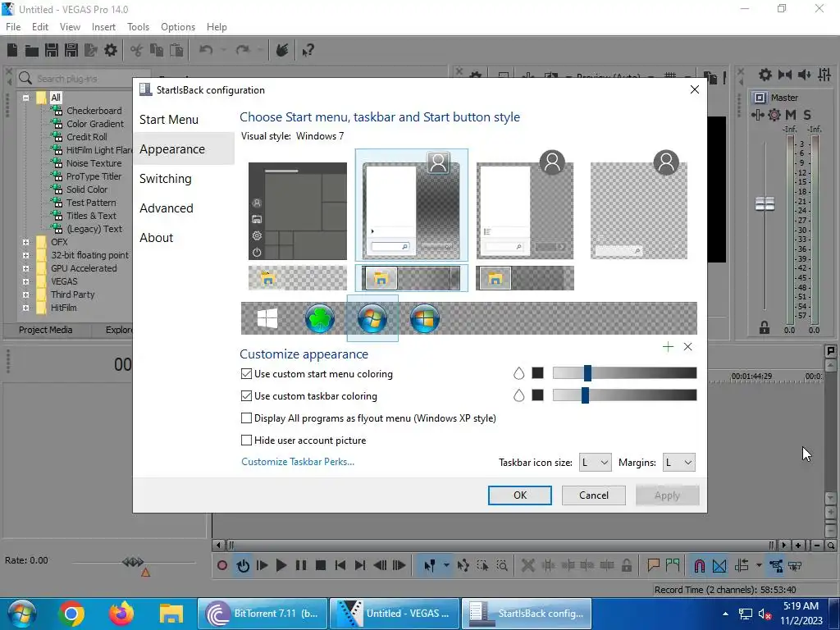Expand the OFX folder in plug-in tree
Image resolution: width=840 pixels, height=630 pixels.
click(x=25, y=242)
